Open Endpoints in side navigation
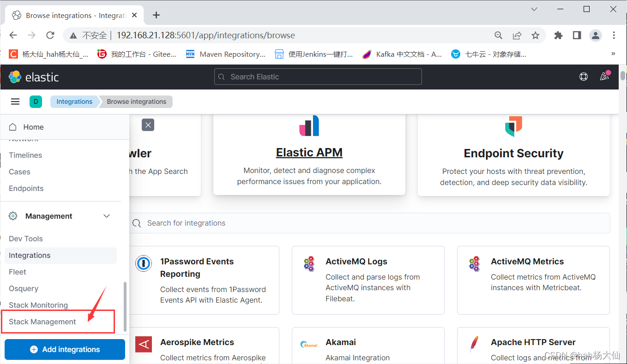Screen dimensions: 627x364 (26, 188)
